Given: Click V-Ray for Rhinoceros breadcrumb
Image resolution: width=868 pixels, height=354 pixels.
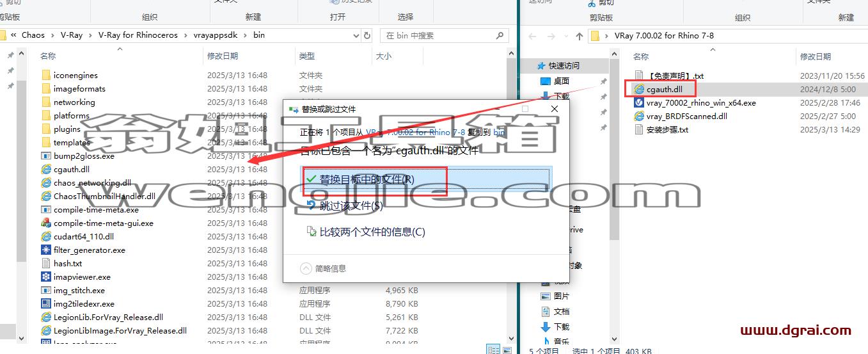Looking at the screenshot, I should click(137, 35).
